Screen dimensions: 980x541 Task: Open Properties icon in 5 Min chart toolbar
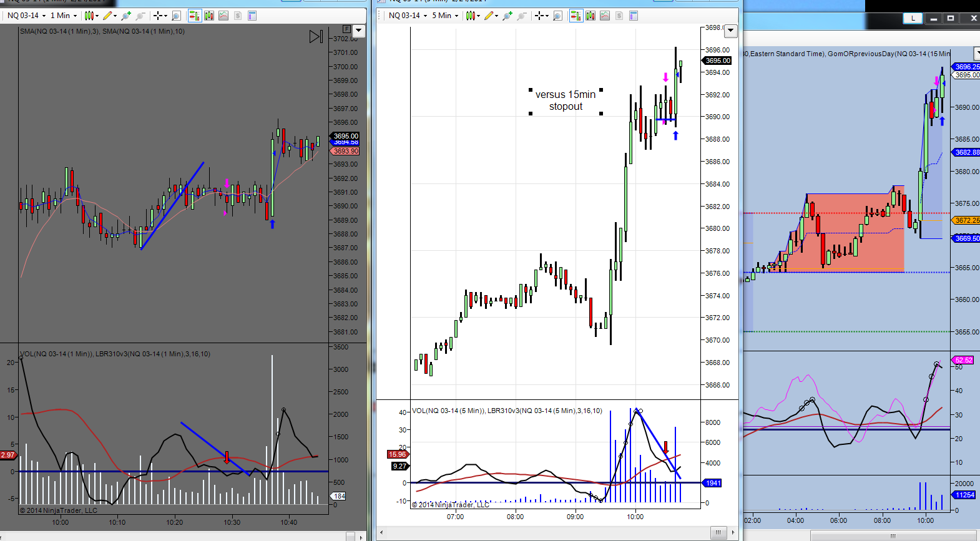[x=634, y=16]
